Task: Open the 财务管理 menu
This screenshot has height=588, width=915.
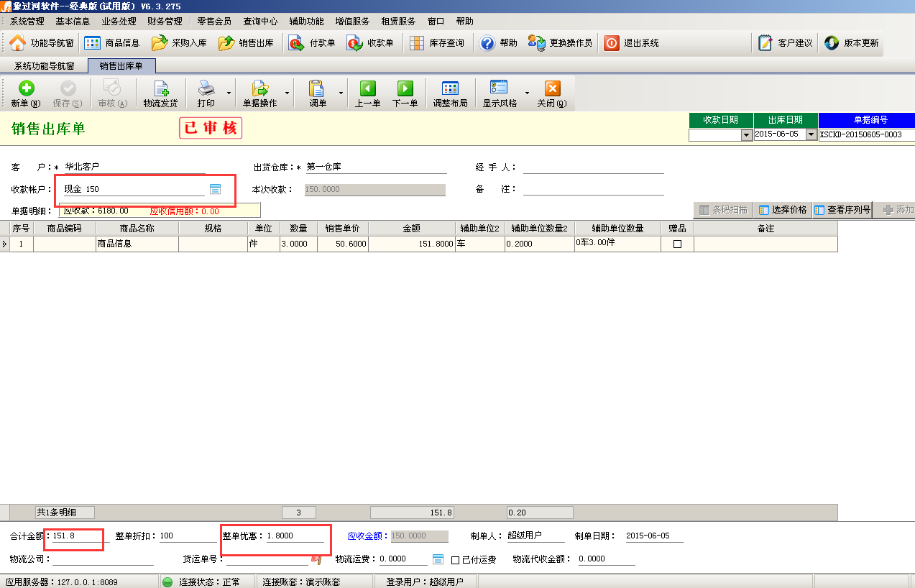Action: pyautogui.click(x=165, y=22)
